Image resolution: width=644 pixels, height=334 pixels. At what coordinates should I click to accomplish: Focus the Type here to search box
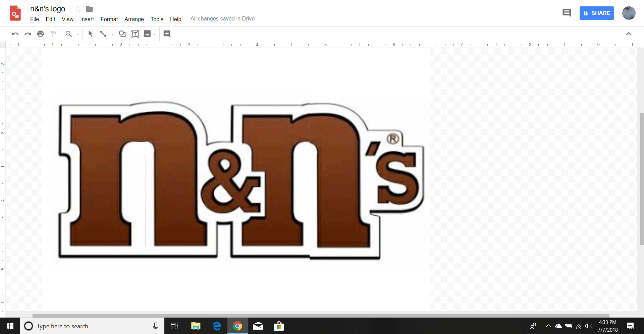tap(92, 326)
